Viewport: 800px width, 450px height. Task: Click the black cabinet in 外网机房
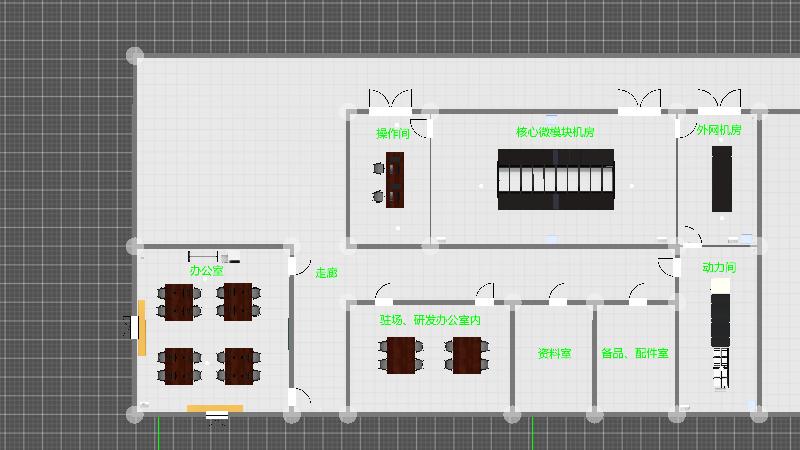click(721, 179)
